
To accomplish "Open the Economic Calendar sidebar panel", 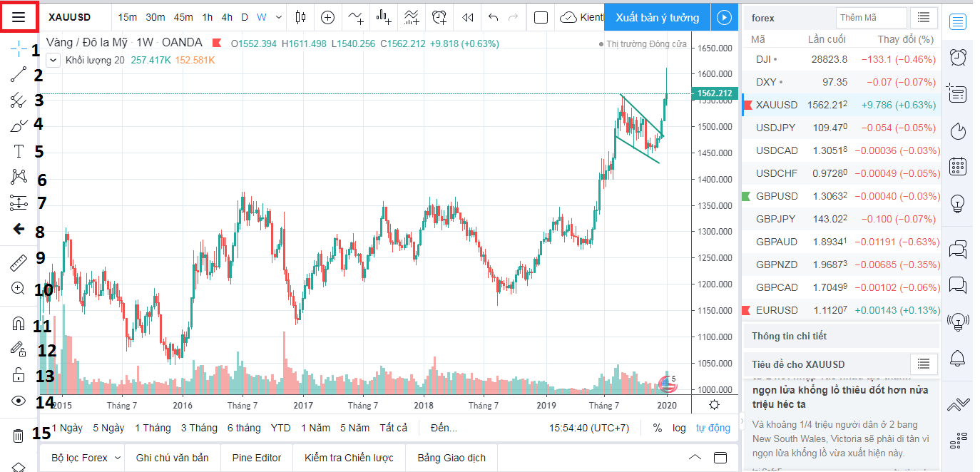I will (959, 167).
